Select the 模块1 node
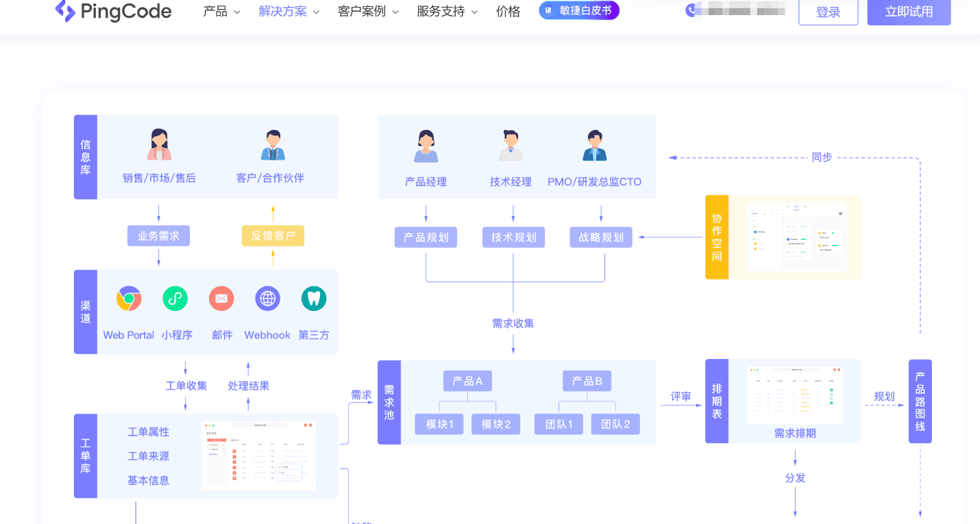The height and width of the screenshot is (524, 980). 439,424
